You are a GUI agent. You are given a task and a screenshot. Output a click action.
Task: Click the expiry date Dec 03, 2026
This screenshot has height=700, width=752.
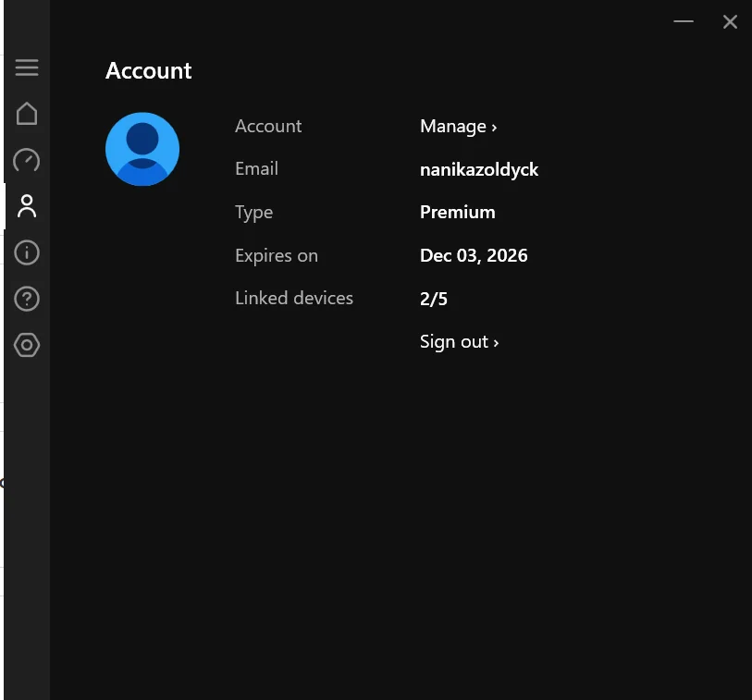474,255
